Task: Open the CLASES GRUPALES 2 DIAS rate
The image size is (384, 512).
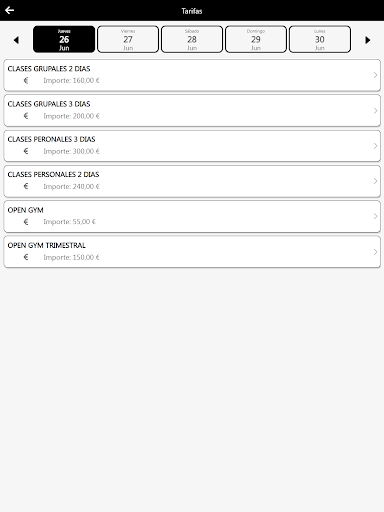Action: tap(192, 75)
